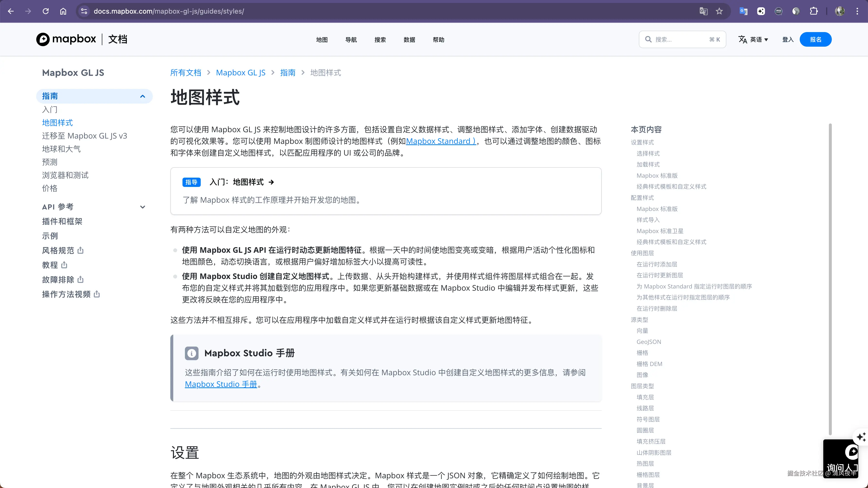Screen dimensions: 868x488
Task: Open the AI sparkle assistant icon
Action: click(x=861, y=437)
